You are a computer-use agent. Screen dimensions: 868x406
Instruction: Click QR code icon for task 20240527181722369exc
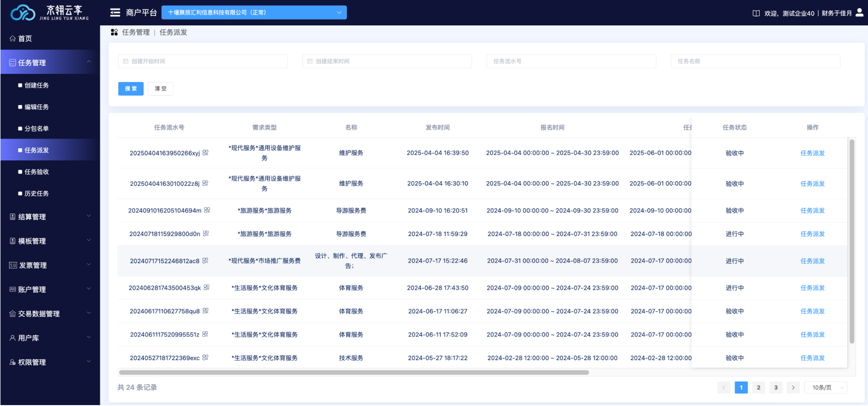point(205,358)
